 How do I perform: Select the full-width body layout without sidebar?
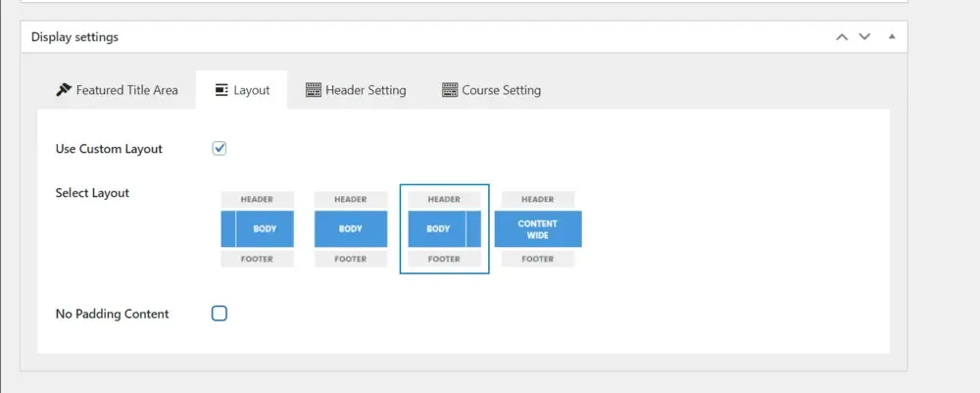coord(351,228)
